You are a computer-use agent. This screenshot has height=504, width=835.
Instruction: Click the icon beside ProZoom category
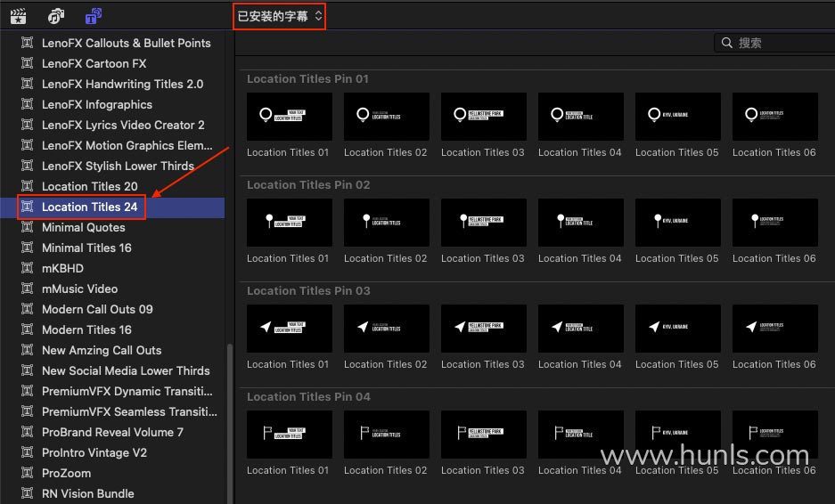point(27,473)
